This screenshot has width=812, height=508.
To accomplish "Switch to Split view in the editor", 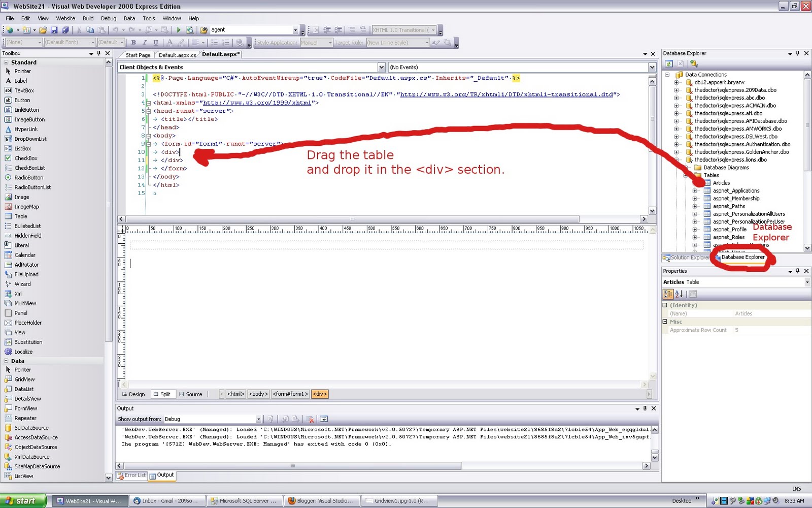I will click(163, 394).
